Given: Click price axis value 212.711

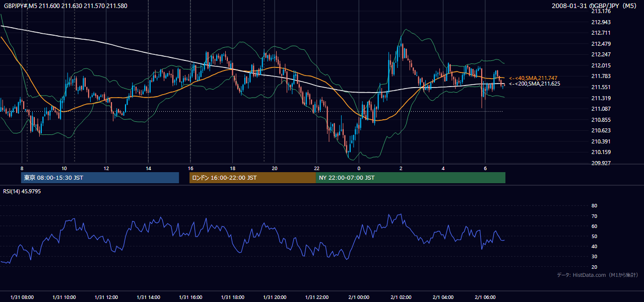Looking at the screenshot, I should click(601, 33).
